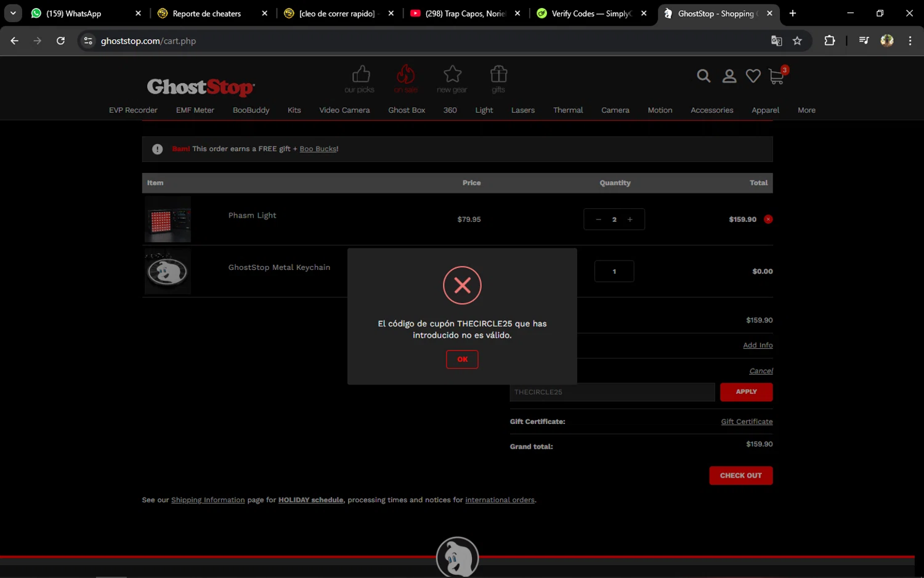Click the browser back arrow

tap(14, 41)
